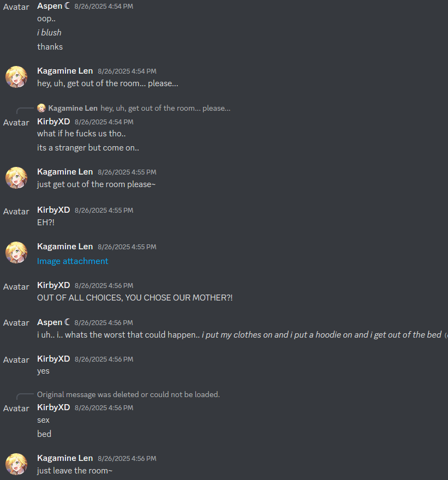Screen dimensions: 448x480
Task: Open the blue "Image attachment" link
Action: (x=73, y=261)
